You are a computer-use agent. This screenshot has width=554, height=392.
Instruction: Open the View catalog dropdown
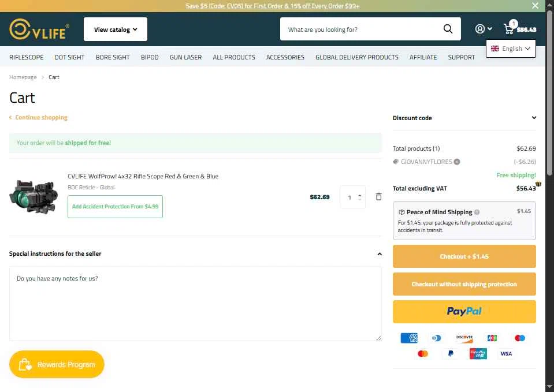point(116,29)
